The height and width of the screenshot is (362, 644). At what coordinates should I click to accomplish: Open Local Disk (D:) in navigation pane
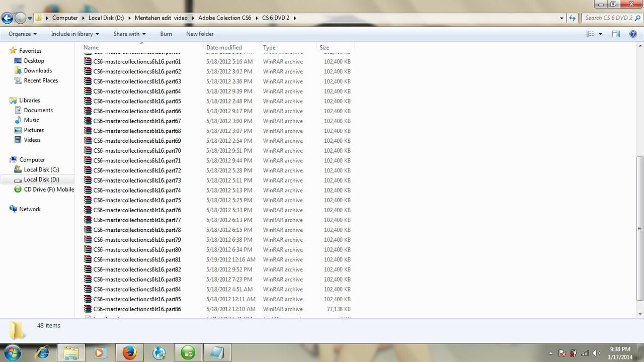pos(41,179)
